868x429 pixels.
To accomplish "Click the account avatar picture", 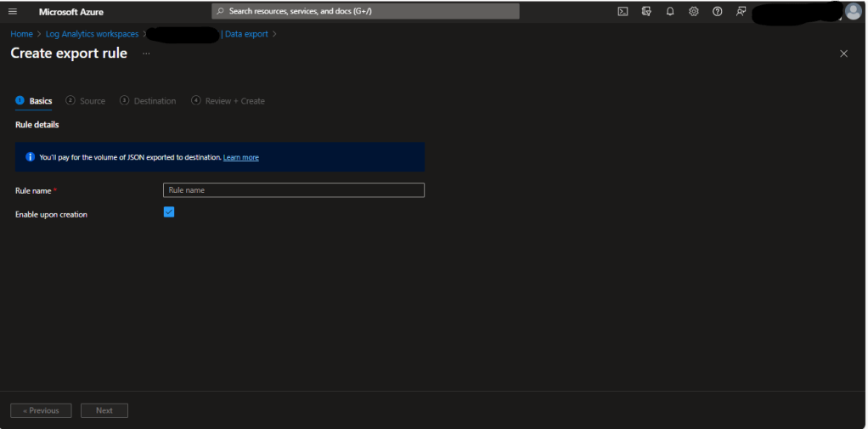I will [853, 11].
